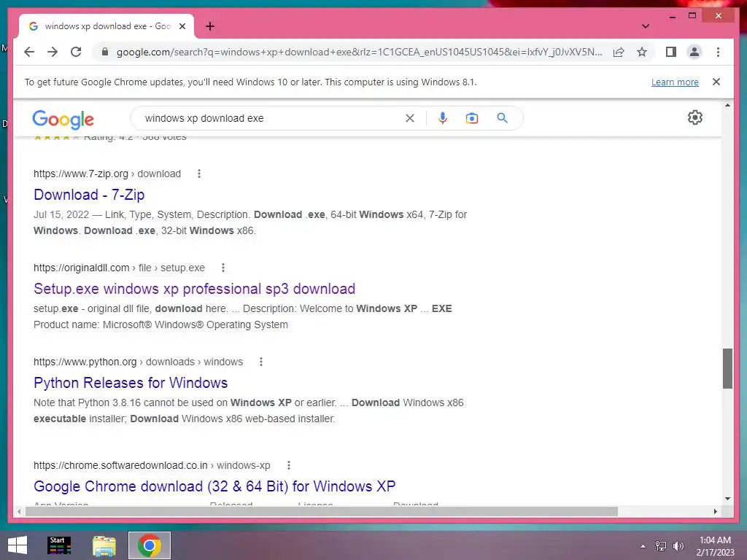This screenshot has height=560, width=747.
Task: Open the Start menu app on the taskbar
Action: coord(60,545)
